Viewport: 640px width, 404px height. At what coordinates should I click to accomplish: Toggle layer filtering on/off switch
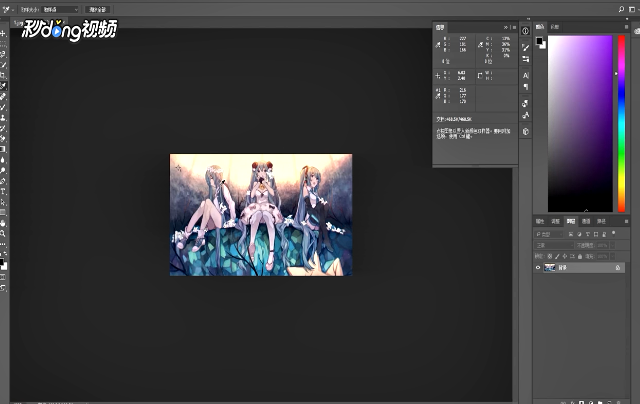pos(613,233)
